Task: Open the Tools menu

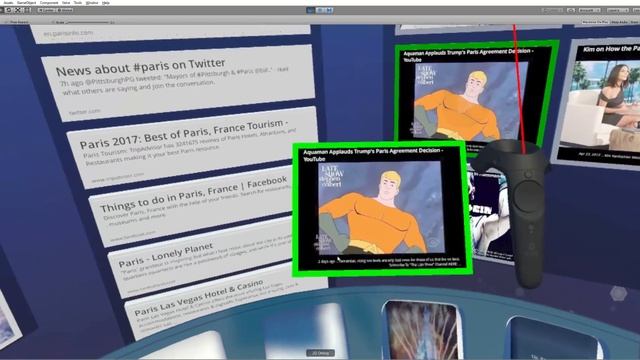Action: 78,2
